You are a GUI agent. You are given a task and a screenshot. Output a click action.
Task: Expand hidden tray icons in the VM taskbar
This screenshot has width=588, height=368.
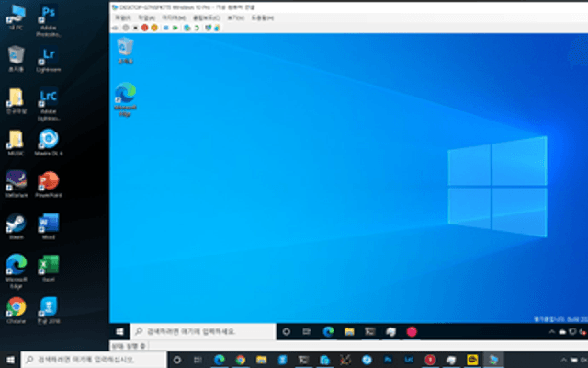551,332
